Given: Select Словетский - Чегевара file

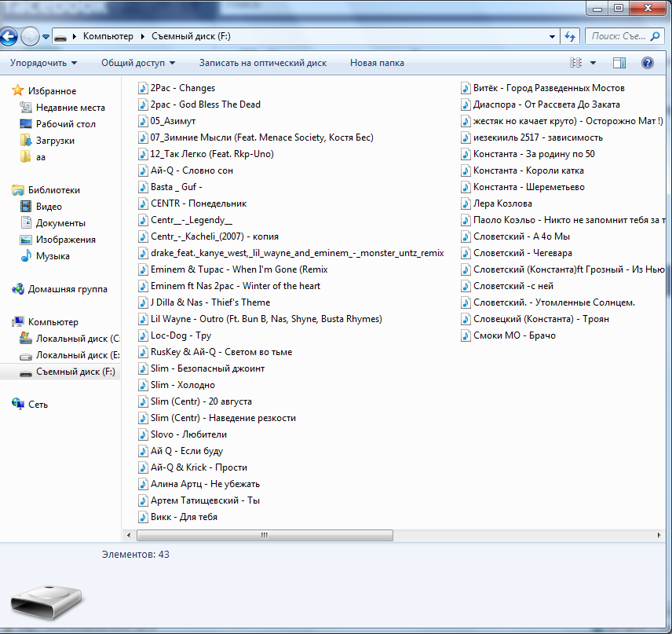Looking at the screenshot, I should click(522, 253).
